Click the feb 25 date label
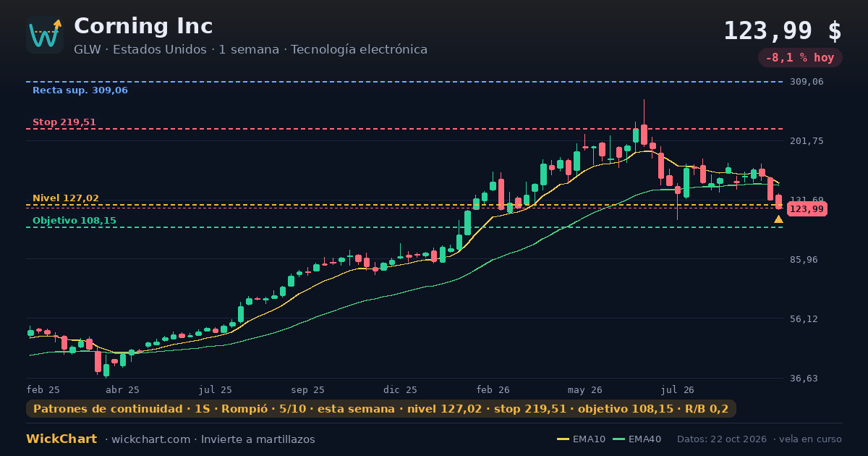Viewport: 868px width, 456px height. (x=43, y=389)
